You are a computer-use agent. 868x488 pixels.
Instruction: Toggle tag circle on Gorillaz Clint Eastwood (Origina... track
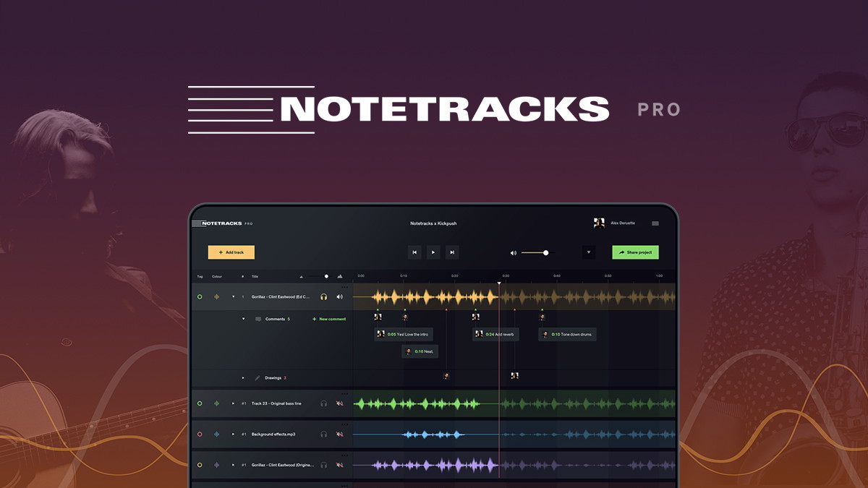pyautogui.click(x=200, y=465)
